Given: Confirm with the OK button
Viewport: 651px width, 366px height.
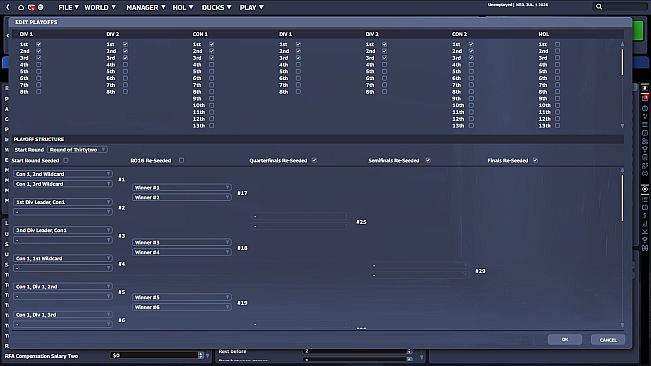Looking at the screenshot, I should [x=565, y=339].
